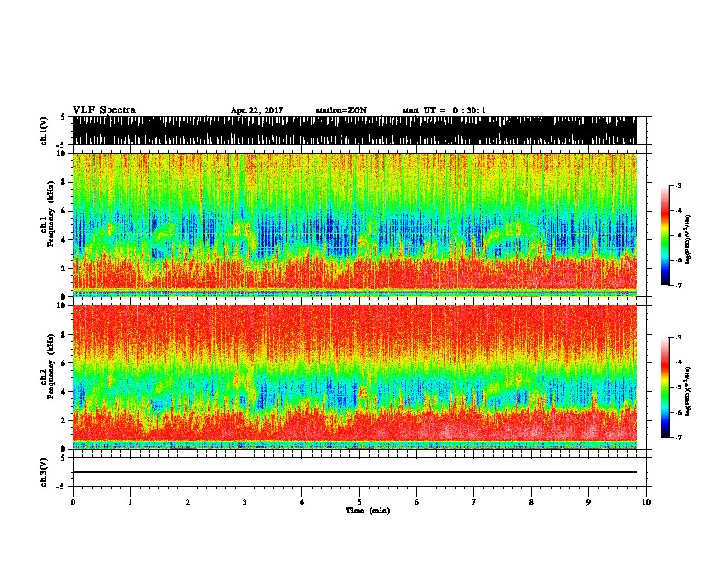Click time axis tick label "5"
The width and height of the screenshot is (728, 563).
click(x=359, y=502)
